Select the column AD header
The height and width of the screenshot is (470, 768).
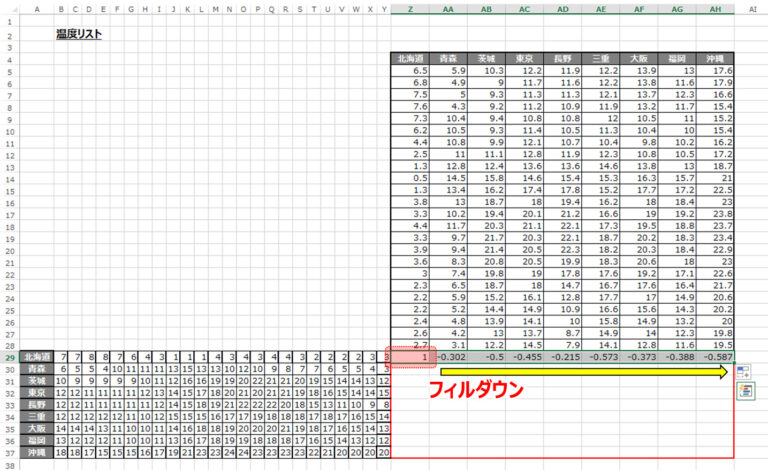click(563, 9)
